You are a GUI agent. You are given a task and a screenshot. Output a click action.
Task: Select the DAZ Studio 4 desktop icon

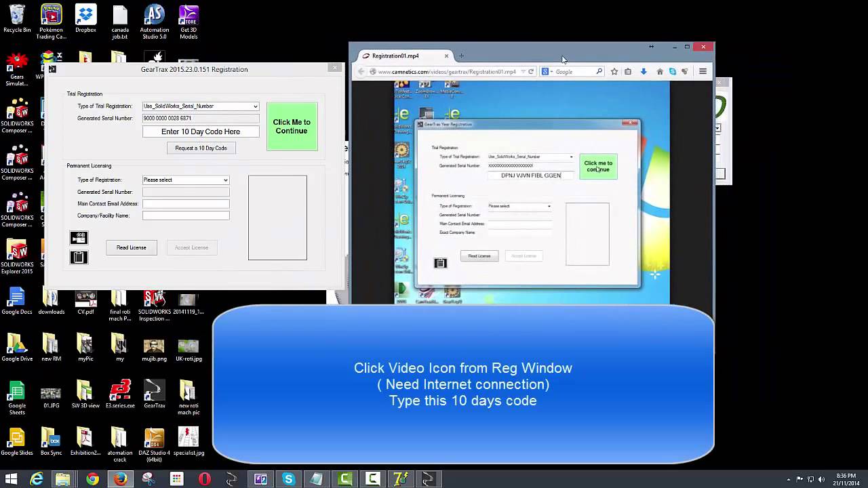154,444
